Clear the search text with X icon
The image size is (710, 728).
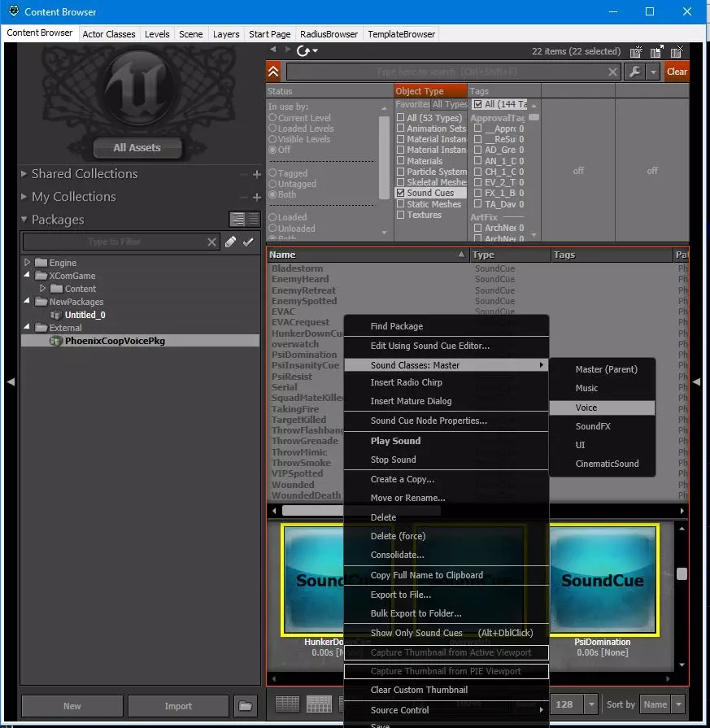(x=612, y=72)
